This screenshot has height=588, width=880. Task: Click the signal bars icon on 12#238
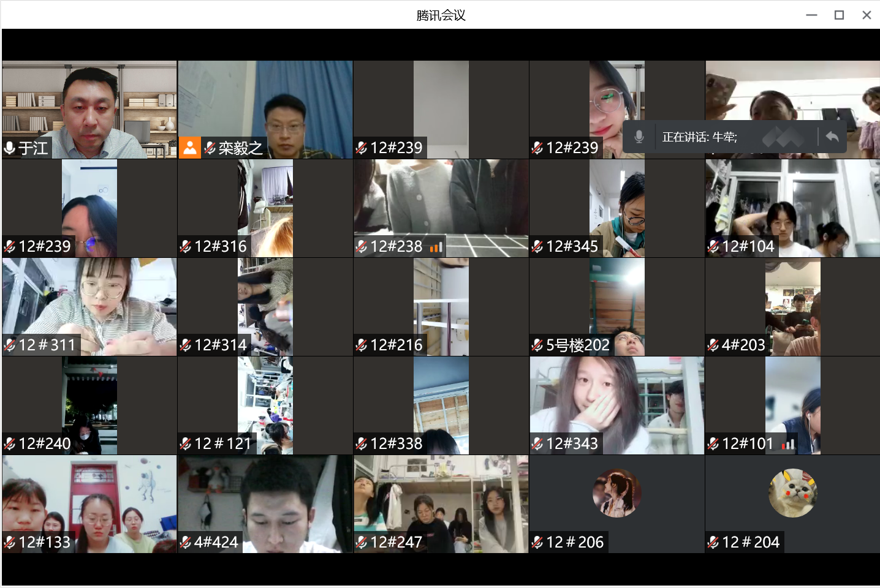436,247
